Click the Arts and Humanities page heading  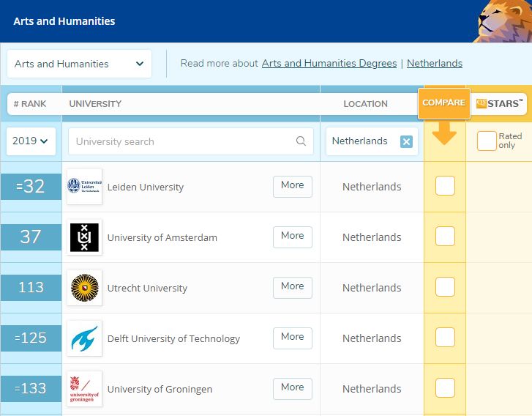coord(64,21)
